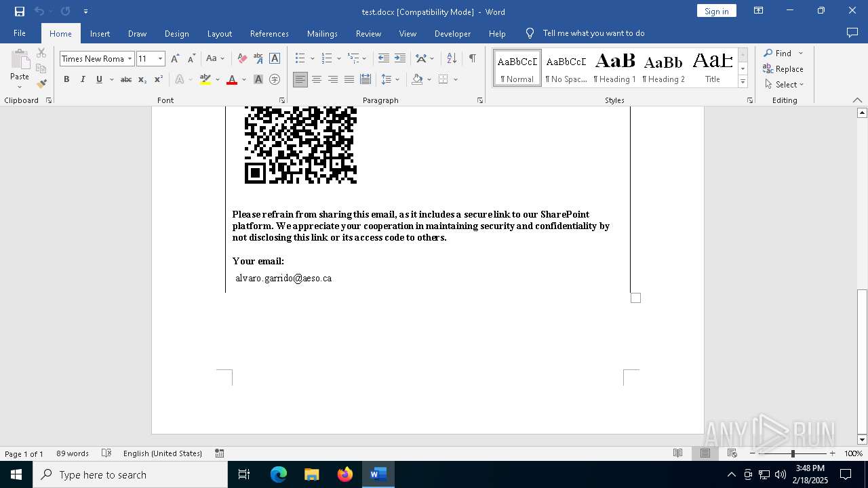Increase the paragraph indent
Screen dimensions: 868x488
[400, 58]
